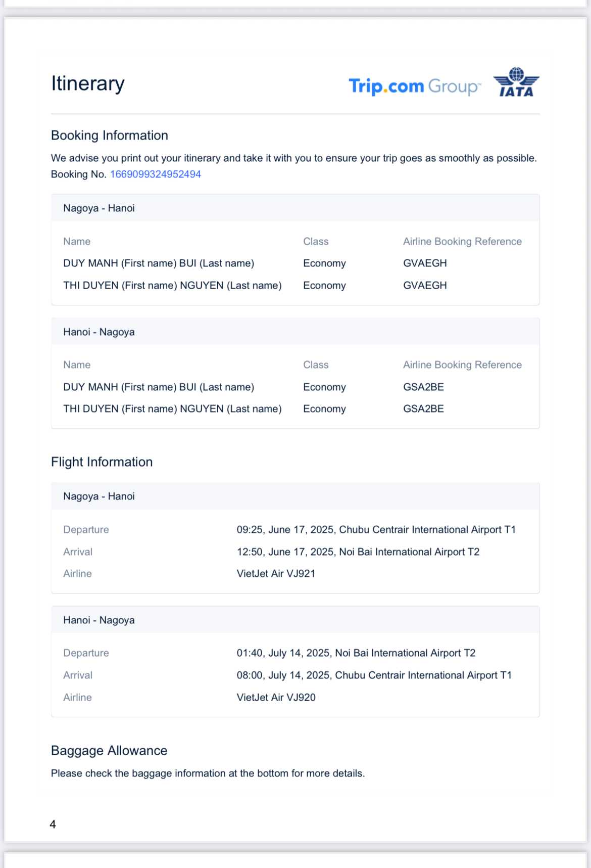Select first GSA2BE airline booking reference
The width and height of the screenshot is (591, 868).
tap(423, 387)
